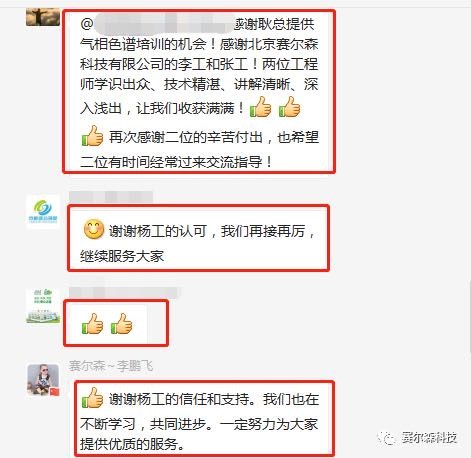
Task: Click WeChat logo icon beside 赛尔森科技 watermark
Action: click(388, 438)
